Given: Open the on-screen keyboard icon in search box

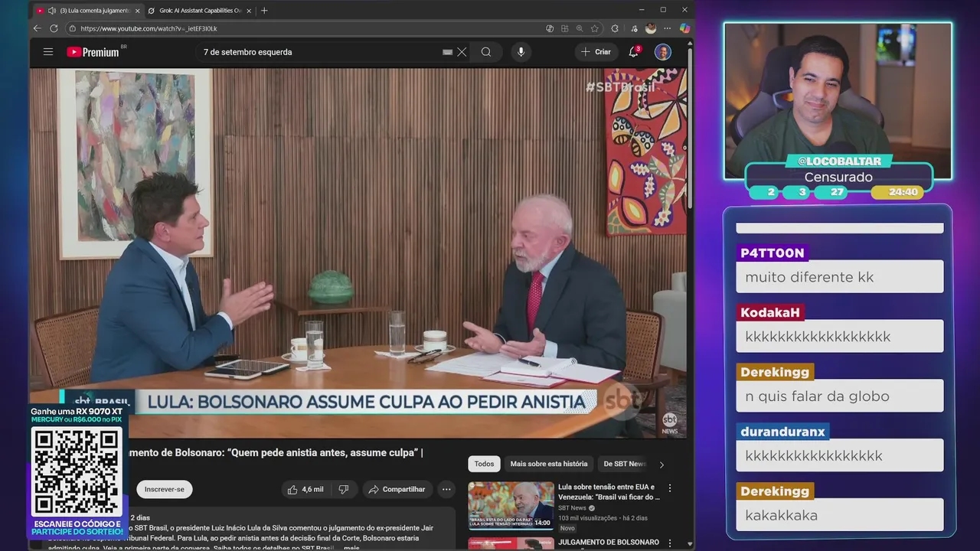Looking at the screenshot, I should (447, 52).
